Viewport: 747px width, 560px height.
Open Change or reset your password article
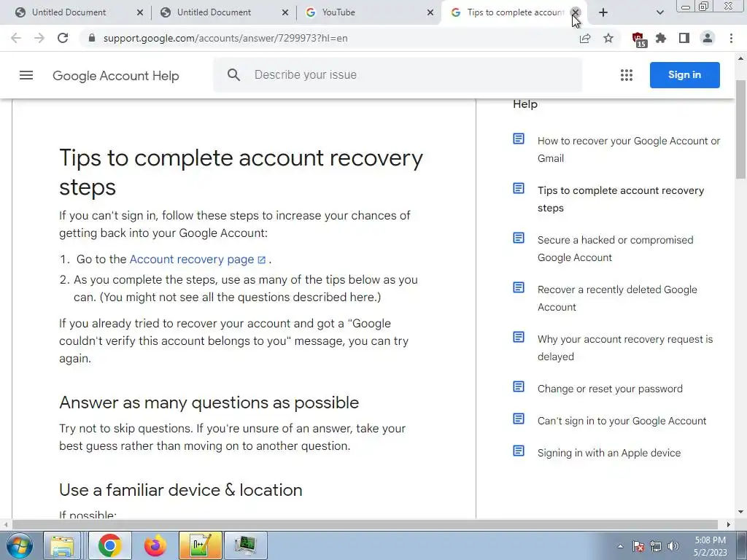[x=610, y=389]
